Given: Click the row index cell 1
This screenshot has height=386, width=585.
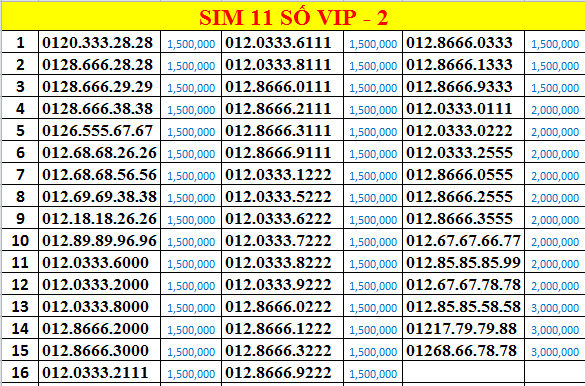Looking at the screenshot, I should tap(20, 43).
